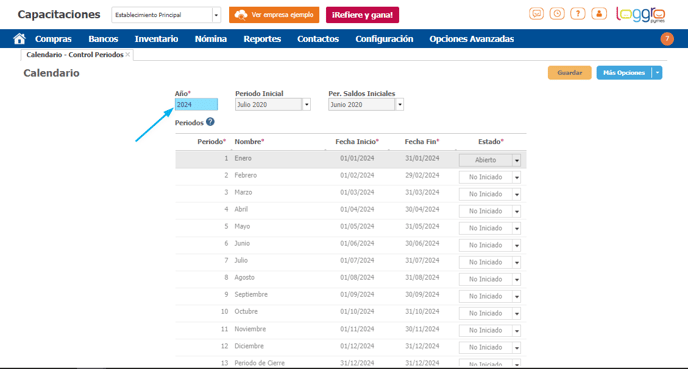The image size is (688, 369).
Task: Open the Periodo Inicial dropdown arrow
Action: coord(306,104)
